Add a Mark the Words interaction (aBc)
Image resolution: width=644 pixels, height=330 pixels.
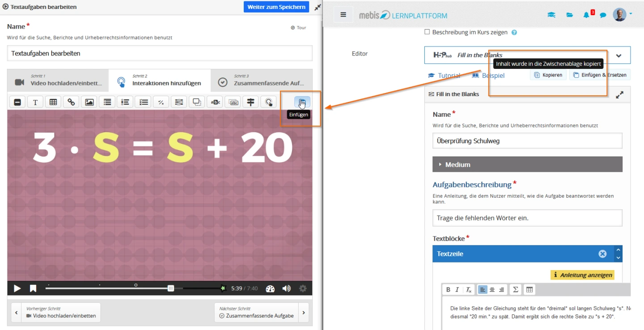tap(215, 102)
